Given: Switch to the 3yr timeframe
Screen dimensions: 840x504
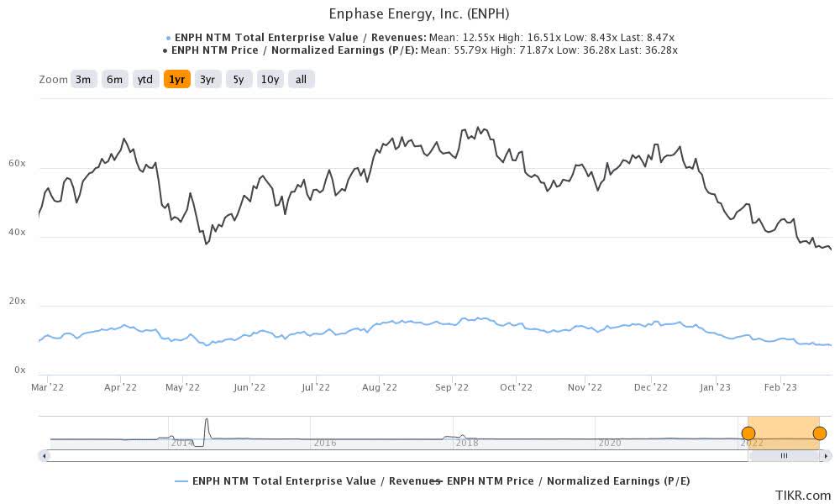Looking at the screenshot, I should tap(207, 79).
